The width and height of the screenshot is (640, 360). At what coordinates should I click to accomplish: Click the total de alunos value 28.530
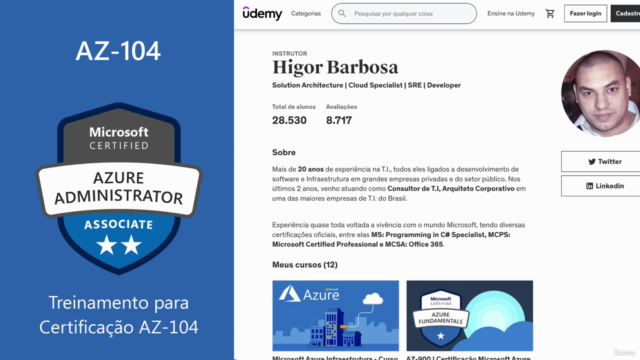(x=289, y=120)
